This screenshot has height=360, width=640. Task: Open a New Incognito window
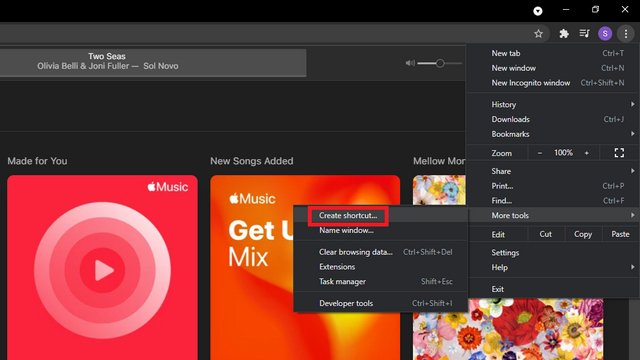click(552, 83)
